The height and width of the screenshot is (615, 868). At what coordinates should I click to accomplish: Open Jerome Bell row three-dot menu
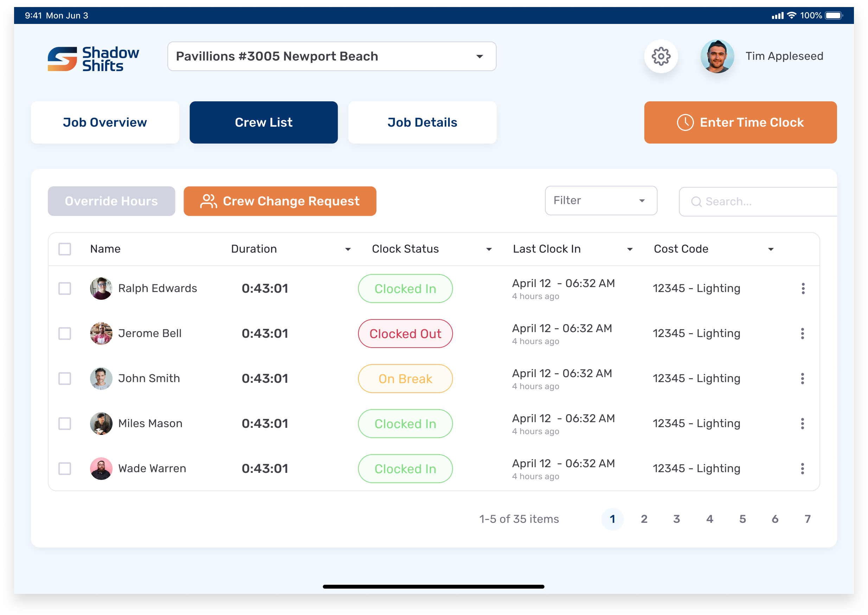802,334
